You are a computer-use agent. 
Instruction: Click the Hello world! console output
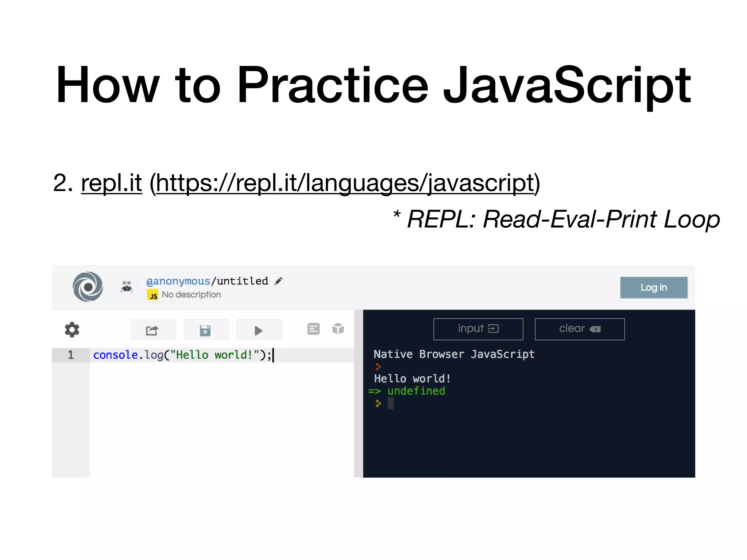tap(413, 379)
